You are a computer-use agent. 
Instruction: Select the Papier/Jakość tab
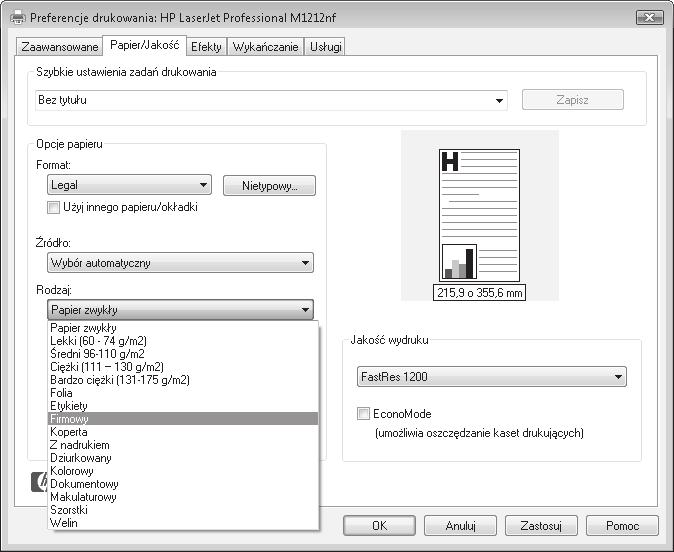pos(144,45)
